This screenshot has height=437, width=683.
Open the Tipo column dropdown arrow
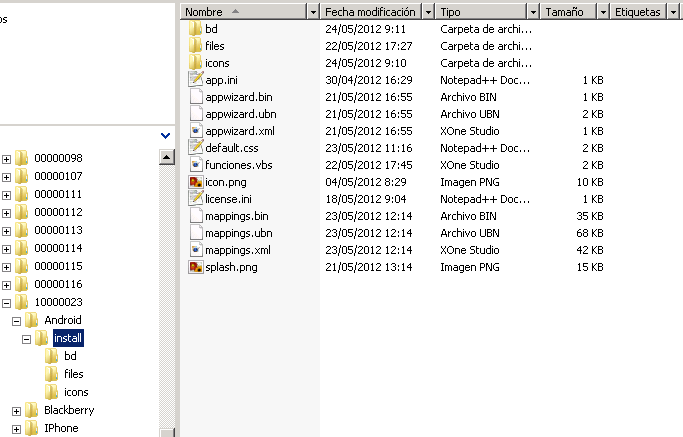tap(533, 12)
